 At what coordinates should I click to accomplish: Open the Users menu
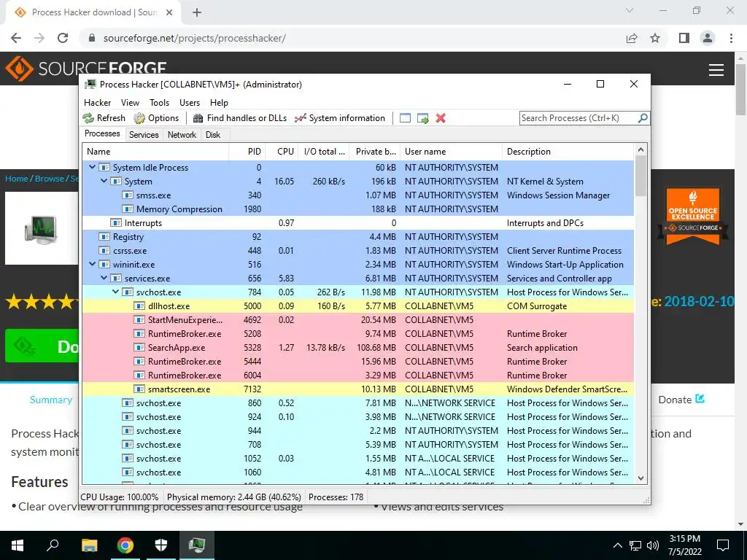click(x=190, y=103)
